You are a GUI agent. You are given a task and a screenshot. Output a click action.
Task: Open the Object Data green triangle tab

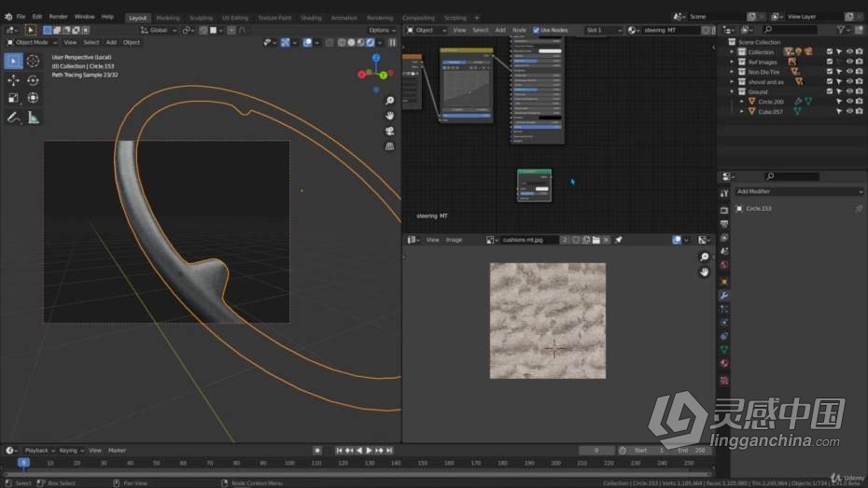point(724,350)
